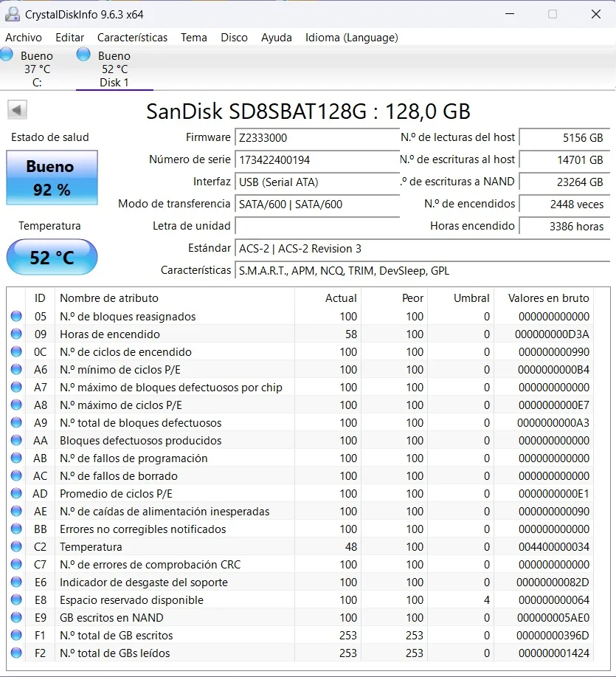Click raw value 00000005AE0
616x677 pixels.
click(553, 617)
